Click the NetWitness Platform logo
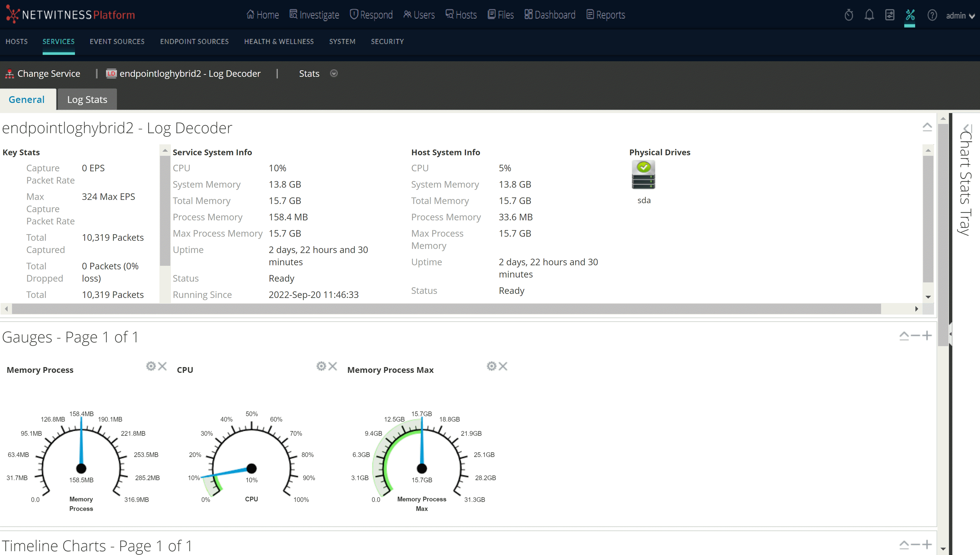The width and height of the screenshot is (980, 555). [x=71, y=14]
